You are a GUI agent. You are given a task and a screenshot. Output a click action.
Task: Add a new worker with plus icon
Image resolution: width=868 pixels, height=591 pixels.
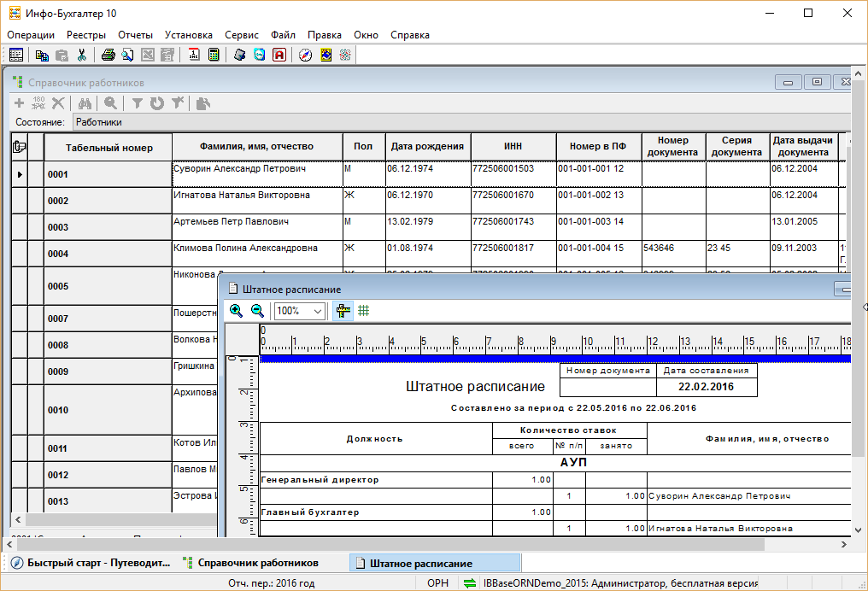point(20,103)
